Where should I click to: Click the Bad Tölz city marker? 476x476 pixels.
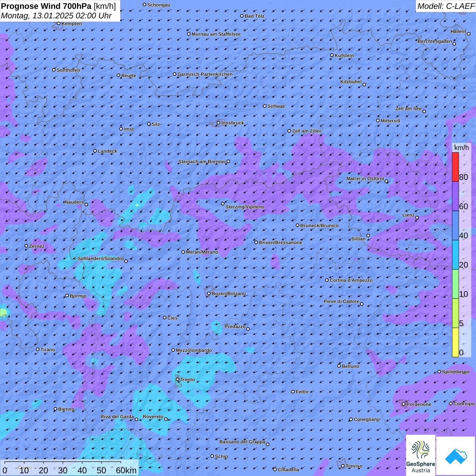(x=242, y=16)
